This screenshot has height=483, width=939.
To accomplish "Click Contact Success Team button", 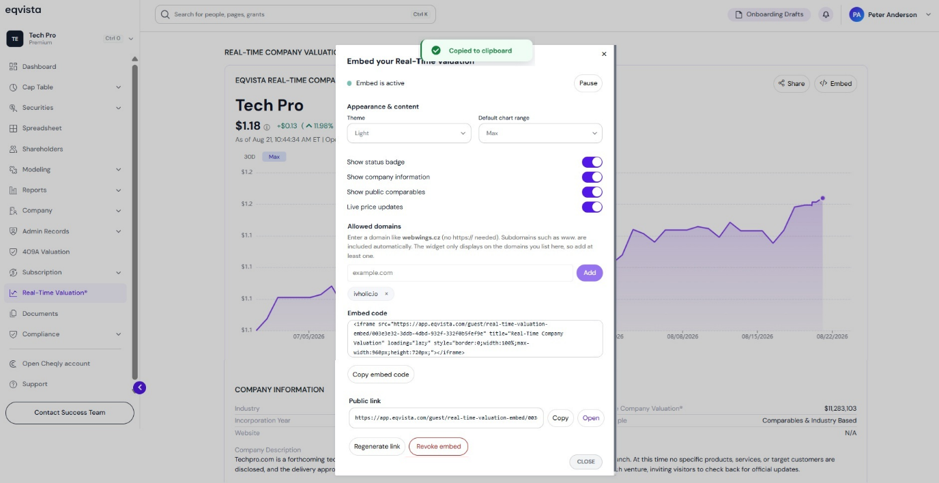I will (69, 413).
